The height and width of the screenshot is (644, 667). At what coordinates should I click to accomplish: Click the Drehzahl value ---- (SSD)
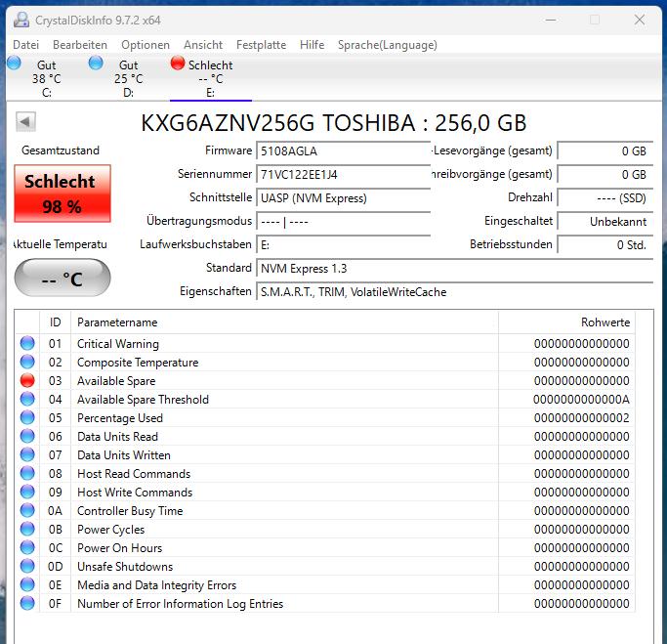605,198
